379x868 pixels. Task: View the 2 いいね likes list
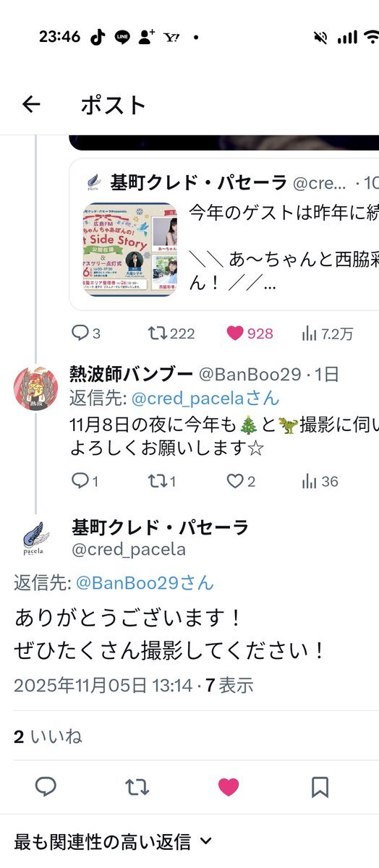click(48, 736)
